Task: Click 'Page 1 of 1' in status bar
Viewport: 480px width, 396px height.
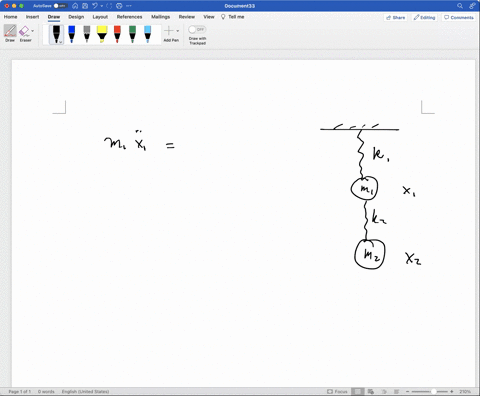Action: pos(19,391)
